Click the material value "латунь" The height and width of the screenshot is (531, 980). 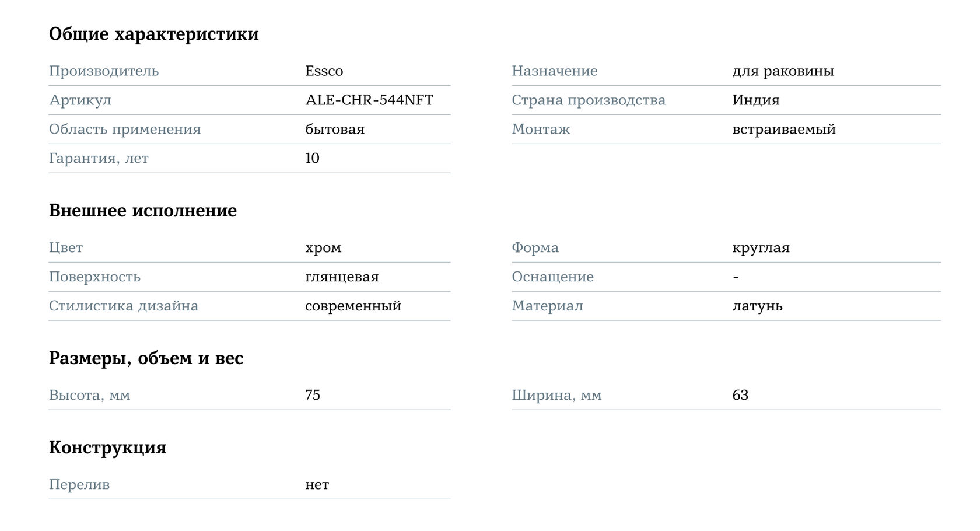[x=757, y=306]
